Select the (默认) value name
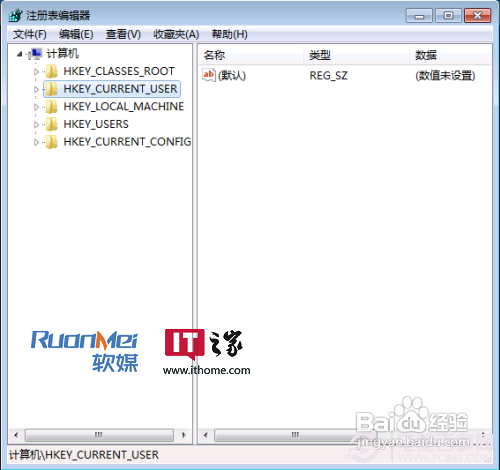The height and width of the screenshot is (470, 500). point(232,76)
